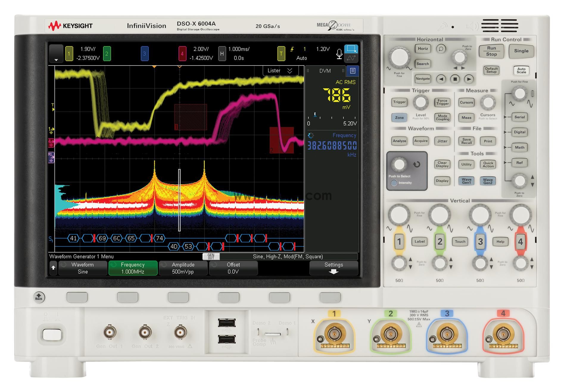Tap the sidebar list icon beside DVM
564x392 pixels.
click(x=353, y=71)
